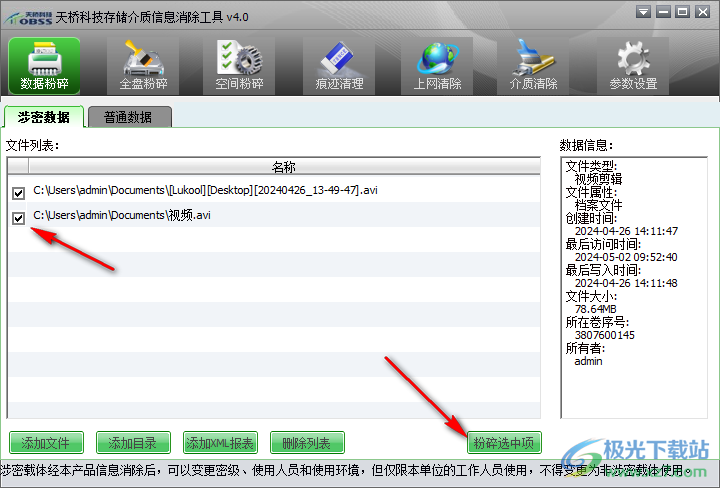This screenshot has width=720, height=488.
Task: Minimize the tool window
Action: point(663,12)
